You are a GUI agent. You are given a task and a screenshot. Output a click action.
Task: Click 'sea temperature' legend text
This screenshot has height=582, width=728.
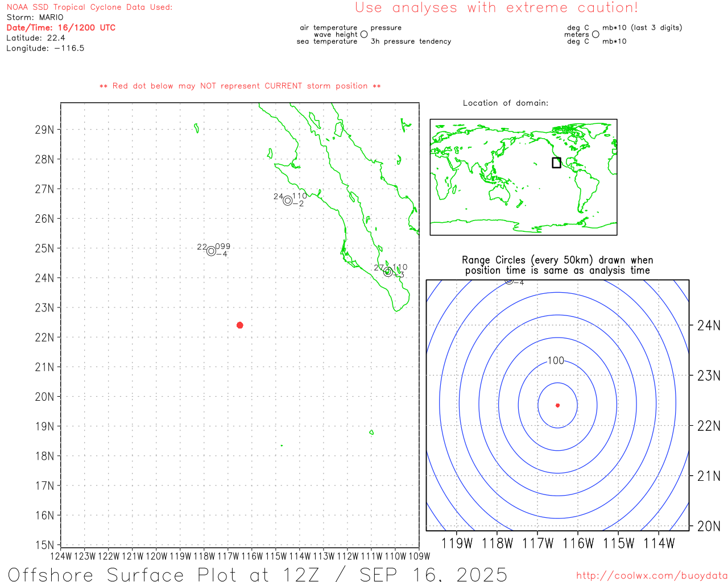(x=327, y=41)
